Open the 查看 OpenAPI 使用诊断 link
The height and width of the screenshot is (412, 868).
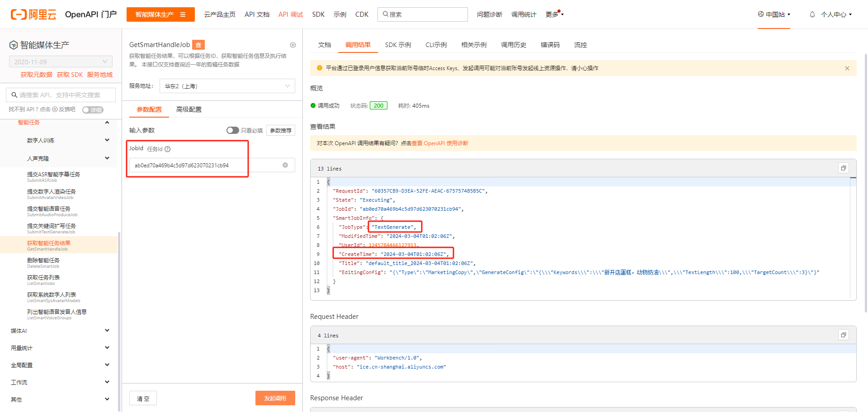pos(440,143)
